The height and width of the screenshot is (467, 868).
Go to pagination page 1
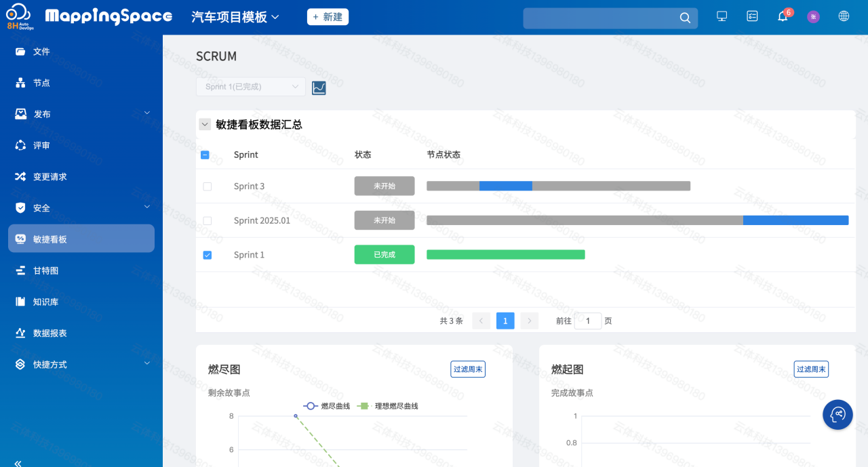click(505, 321)
